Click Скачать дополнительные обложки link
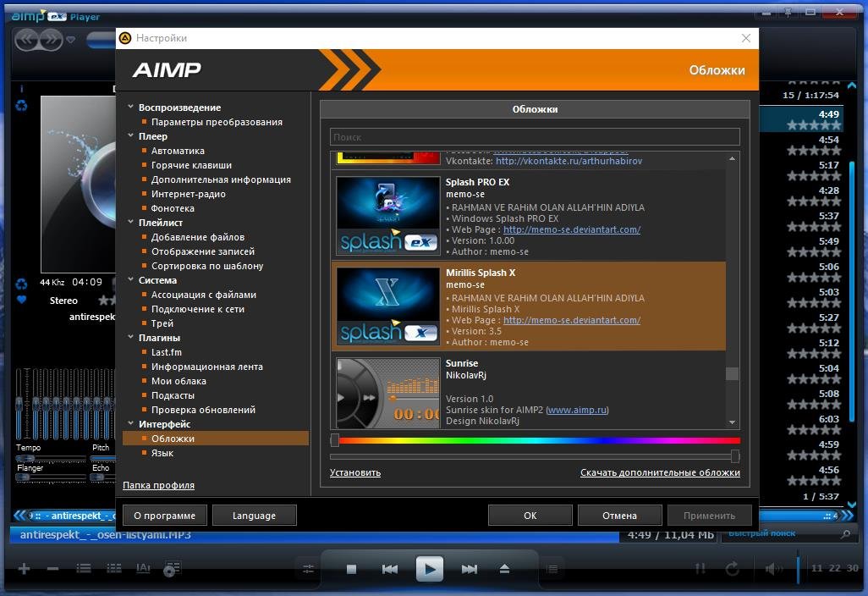Viewport: 868px width, 596px height. coord(660,472)
